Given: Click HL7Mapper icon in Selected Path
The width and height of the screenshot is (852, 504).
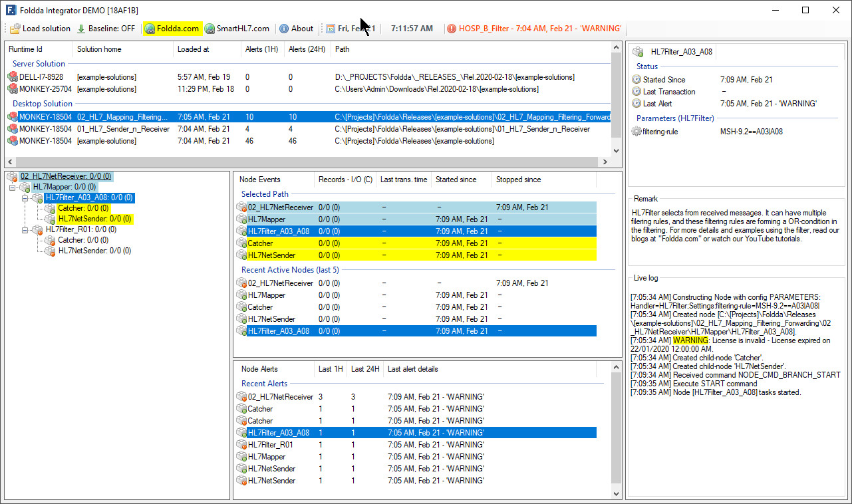Looking at the screenshot, I should 241,219.
